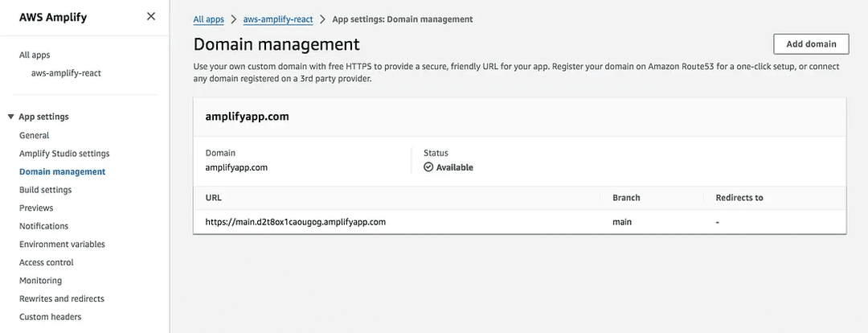Image resolution: width=868 pixels, height=333 pixels.
Task: Open General app settings
Action: [x=35, y=135]
